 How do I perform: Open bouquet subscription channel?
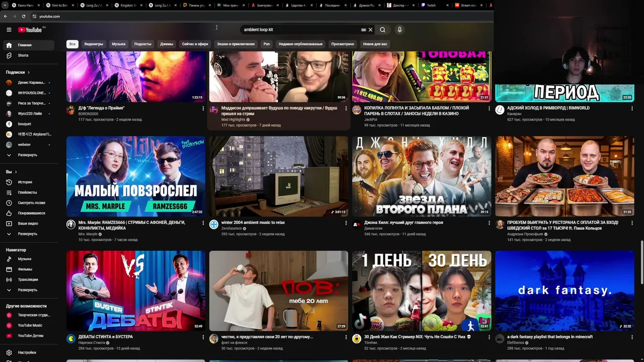pyautogui.click(x=28, y=124)
